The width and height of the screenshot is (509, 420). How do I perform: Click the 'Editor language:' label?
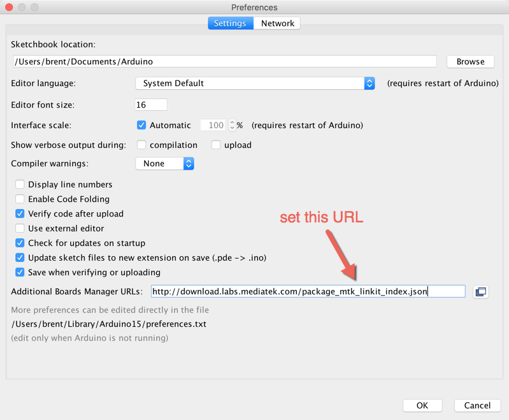click(x=43, y=83)
